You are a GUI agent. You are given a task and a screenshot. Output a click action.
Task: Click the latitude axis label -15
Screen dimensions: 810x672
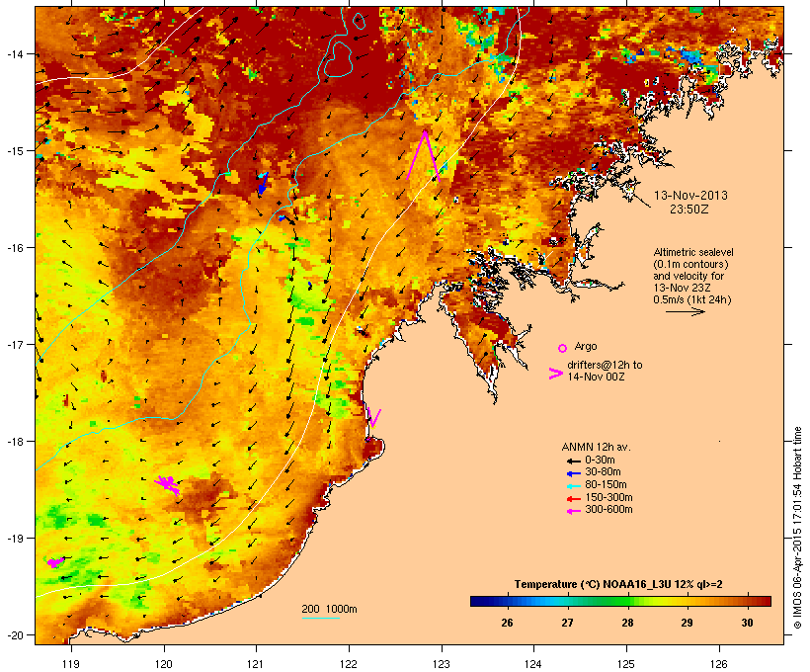tap(15, 151)
